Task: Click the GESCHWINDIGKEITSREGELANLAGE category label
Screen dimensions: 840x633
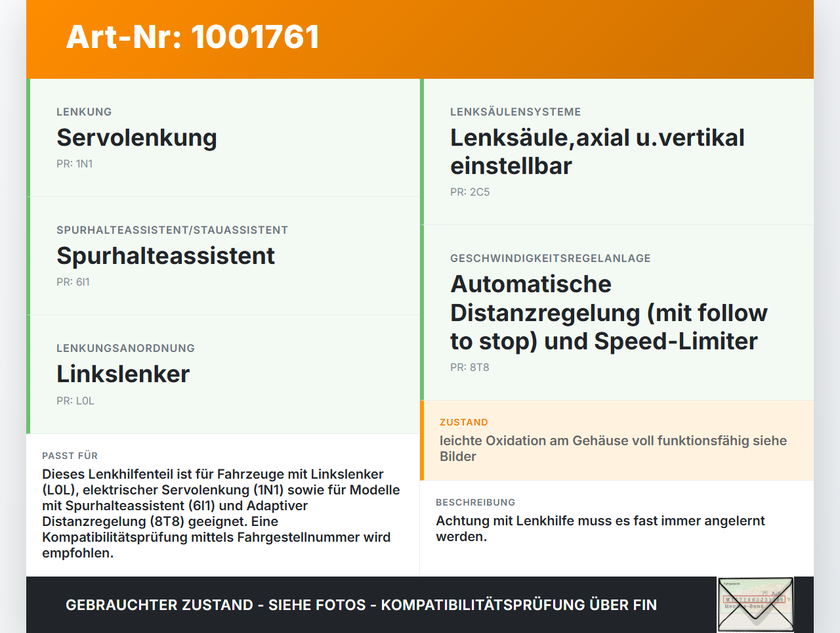Action: click(x=550, y=259)
